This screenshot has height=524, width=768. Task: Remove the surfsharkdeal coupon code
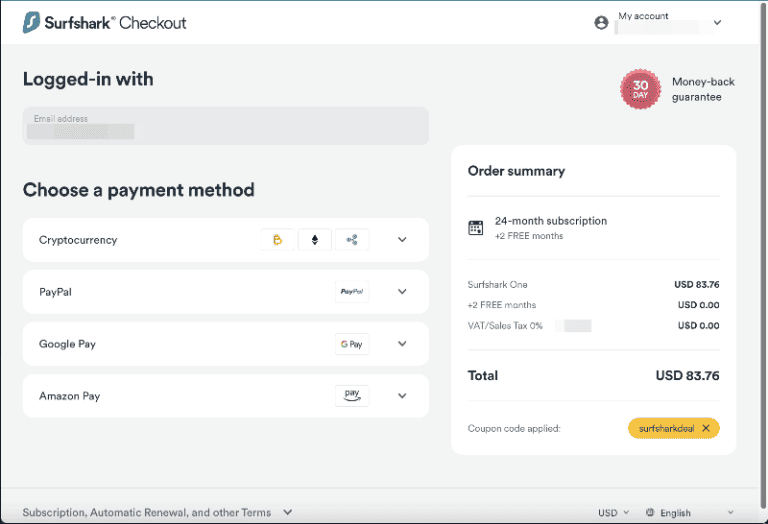[706, 428]
